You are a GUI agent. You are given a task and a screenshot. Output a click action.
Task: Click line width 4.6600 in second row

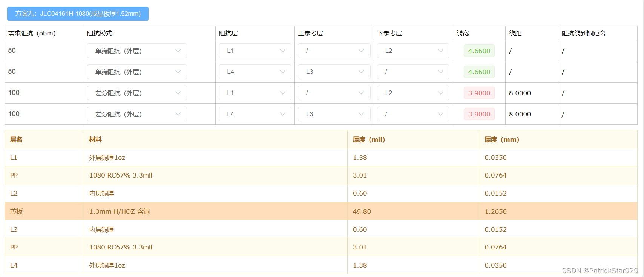click(479, 72)
